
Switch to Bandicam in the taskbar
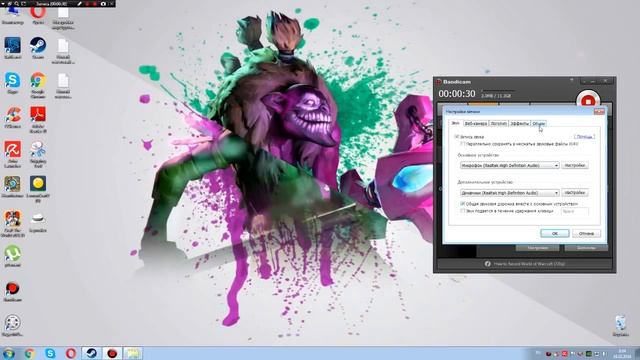coord(112,353)
